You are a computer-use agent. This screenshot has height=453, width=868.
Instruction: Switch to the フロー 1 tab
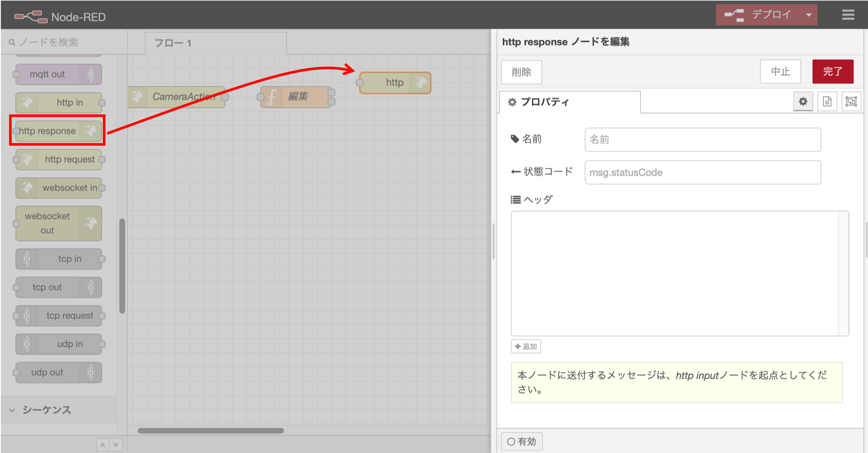[x=173, y=43]
